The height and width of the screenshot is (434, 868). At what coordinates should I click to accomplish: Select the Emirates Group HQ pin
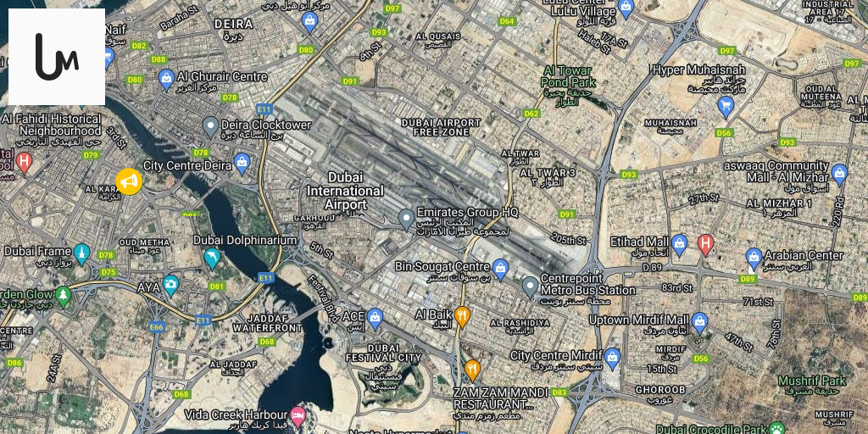coord(407,220)
